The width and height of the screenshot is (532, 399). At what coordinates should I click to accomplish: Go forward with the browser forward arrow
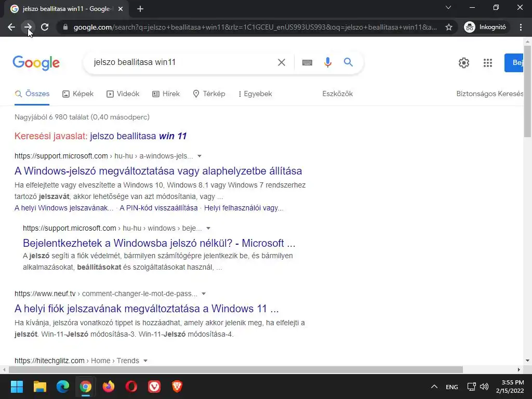(x=28, y=27)
